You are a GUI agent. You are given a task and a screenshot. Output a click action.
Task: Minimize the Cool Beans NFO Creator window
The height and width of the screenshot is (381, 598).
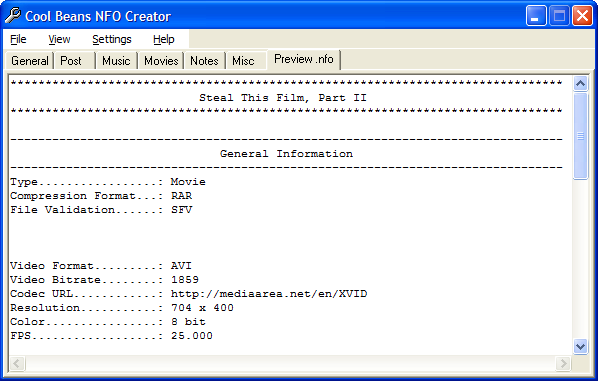coord(536,16)
